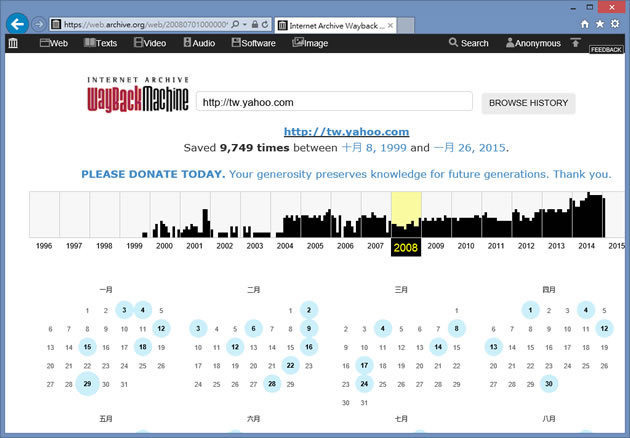The height and width of the screenshot is (438, 630).
Task: Open January 18 snapshot
Action: [x=143, y=347]
